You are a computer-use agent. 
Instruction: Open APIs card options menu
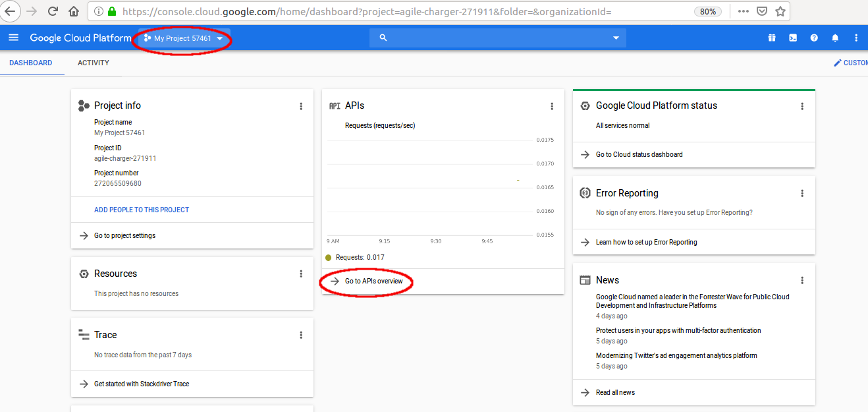point(552,106)
